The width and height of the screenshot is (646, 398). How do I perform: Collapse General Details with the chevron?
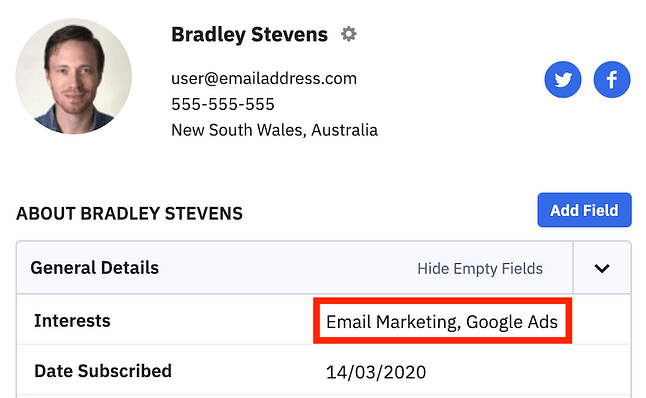click(602, 268)
